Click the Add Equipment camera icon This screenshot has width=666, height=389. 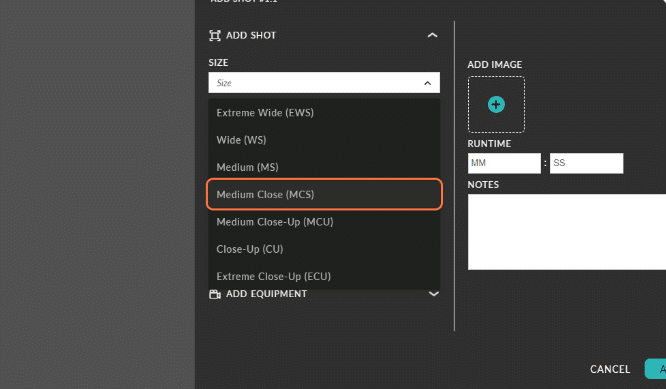tap(215, 294)
